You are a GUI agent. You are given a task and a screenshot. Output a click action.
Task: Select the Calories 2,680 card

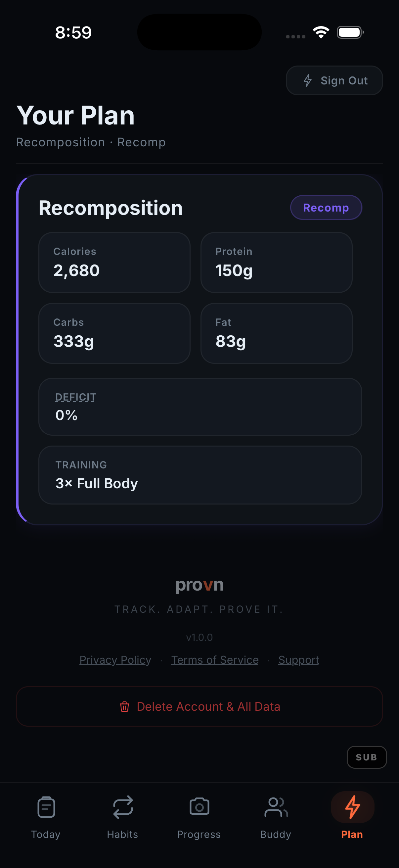pyautogui.click(x=114, y=263)
